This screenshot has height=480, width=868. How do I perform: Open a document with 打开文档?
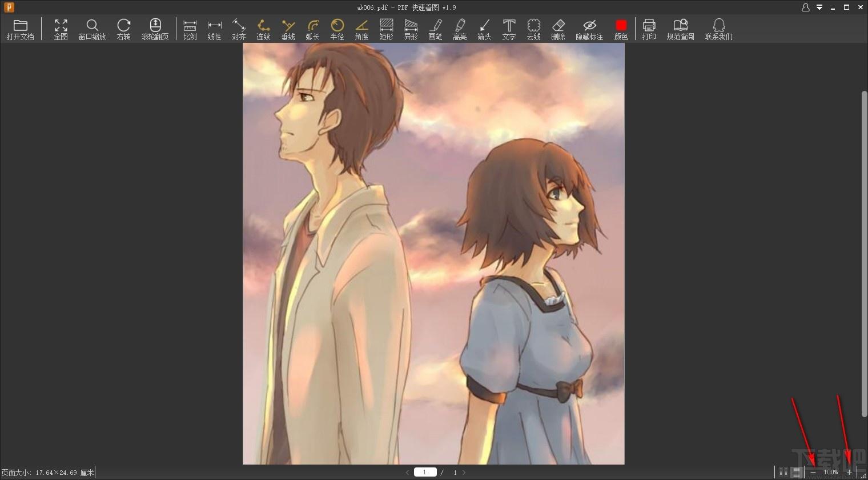tap(20, 29)
